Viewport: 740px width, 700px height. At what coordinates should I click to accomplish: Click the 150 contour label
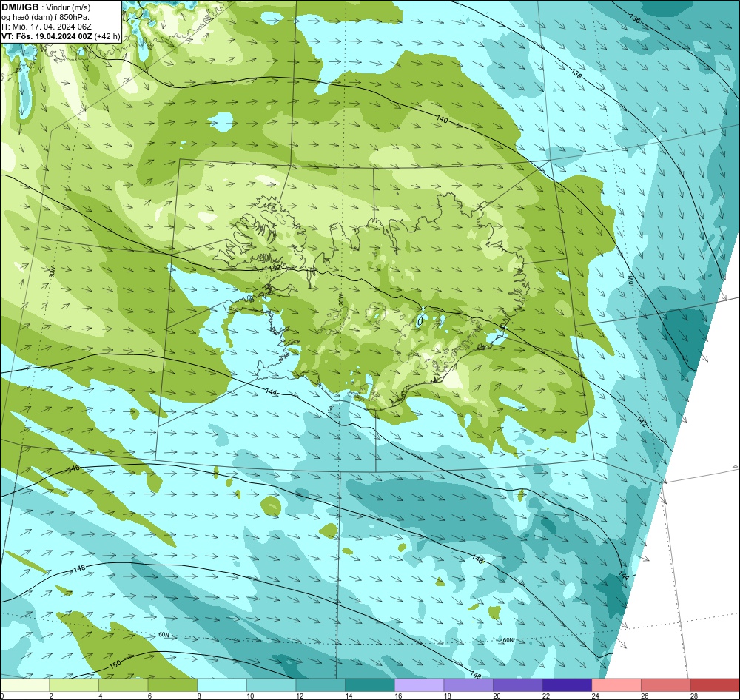tap(115, 663)
